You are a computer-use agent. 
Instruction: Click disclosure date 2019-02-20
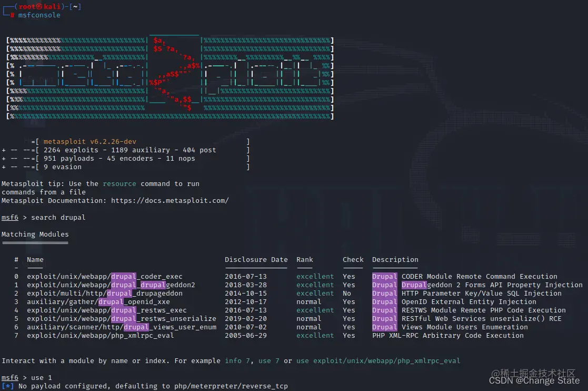pyautogui.click(x=246, y=319)
